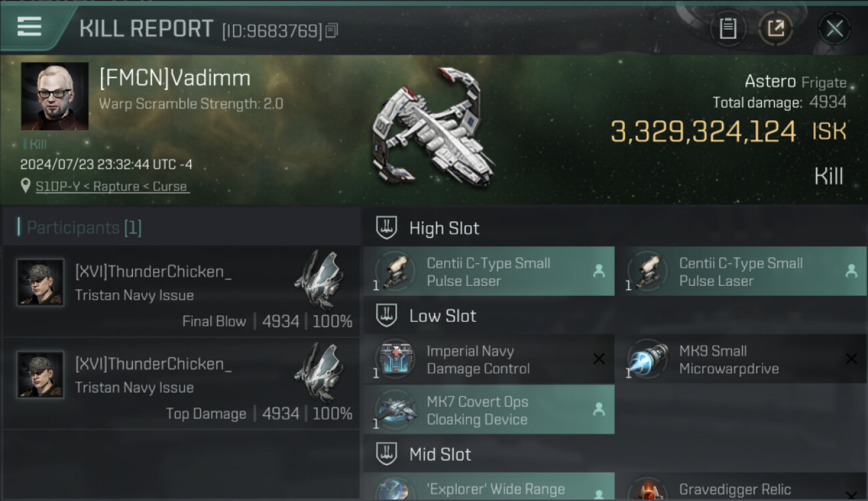Click Tristan Navy Issue ship icon in Final Blow row
The width and height of the screenshot is (868, 501).
pos(320,281)
